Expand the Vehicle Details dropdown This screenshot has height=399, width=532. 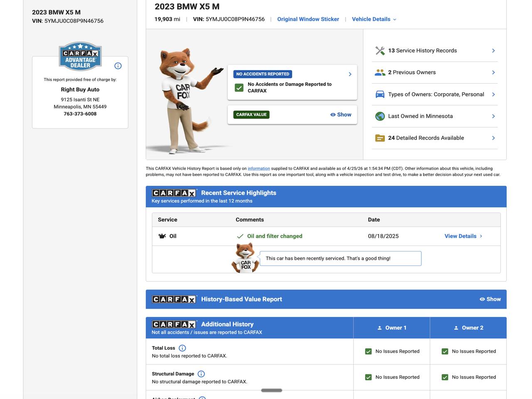click(x=374, y=19)
